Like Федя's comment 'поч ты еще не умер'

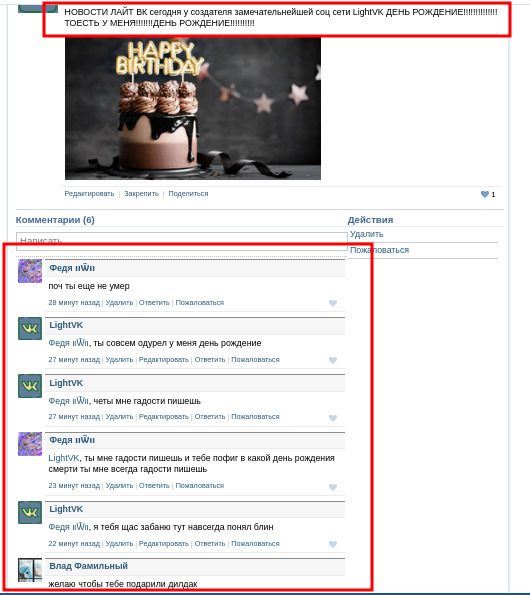click(333, 303)
